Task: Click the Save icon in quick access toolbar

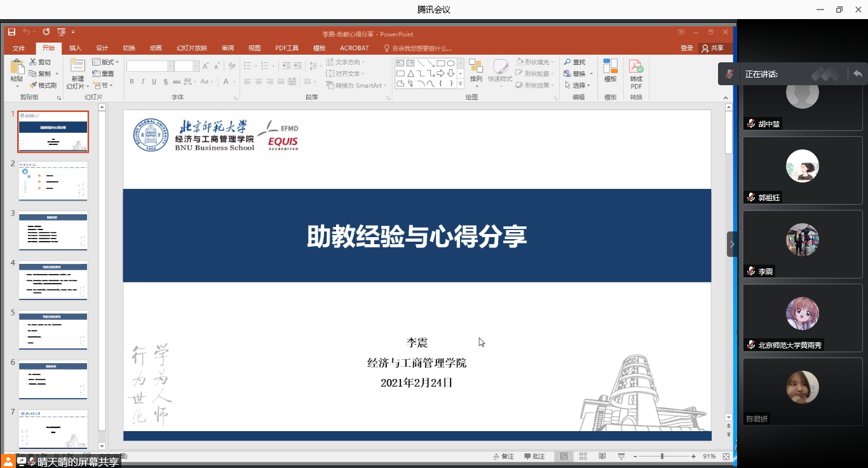Action: (11, 32)
